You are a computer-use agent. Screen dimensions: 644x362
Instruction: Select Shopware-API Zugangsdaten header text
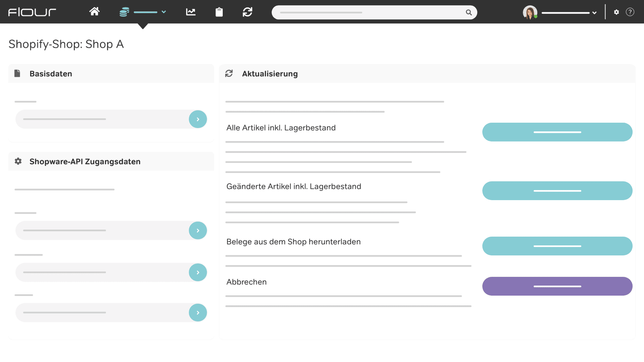(85, 162)
